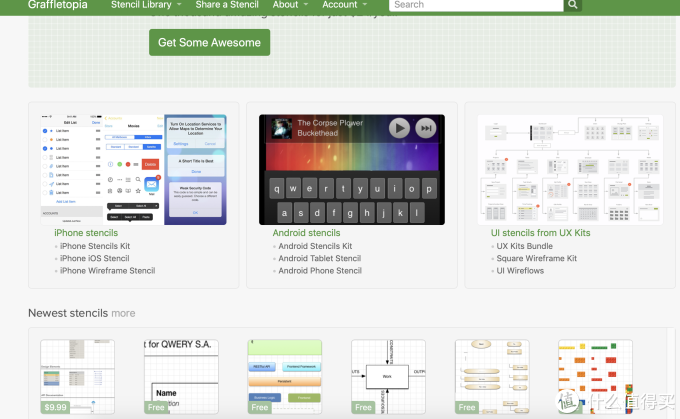
Task: Open the Square Wireframe Kit link
Action: coord(536,258)
